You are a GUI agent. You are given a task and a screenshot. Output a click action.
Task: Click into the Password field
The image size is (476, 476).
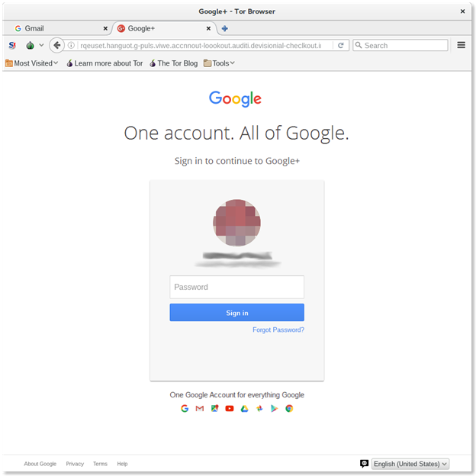(236, 287)
